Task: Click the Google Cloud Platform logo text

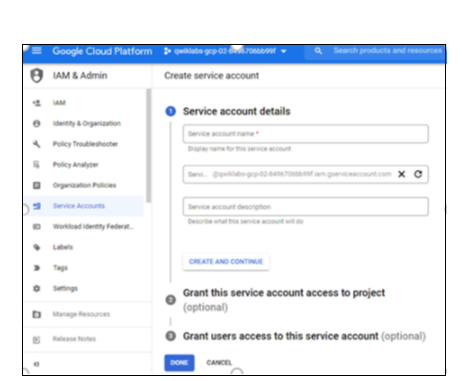Action: 102,51
